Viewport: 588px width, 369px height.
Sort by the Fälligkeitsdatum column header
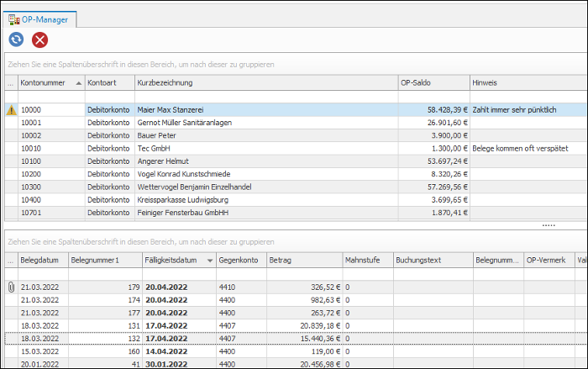click(179, 260)
